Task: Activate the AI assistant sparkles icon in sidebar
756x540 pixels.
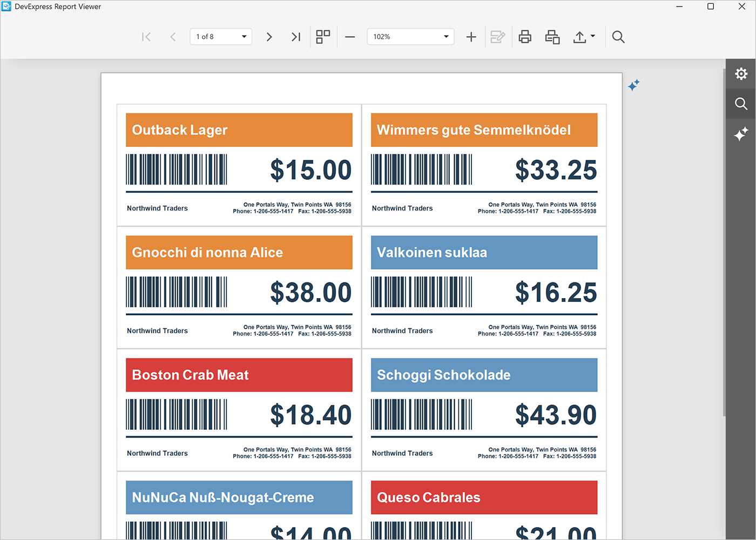Action: [741, 134]
